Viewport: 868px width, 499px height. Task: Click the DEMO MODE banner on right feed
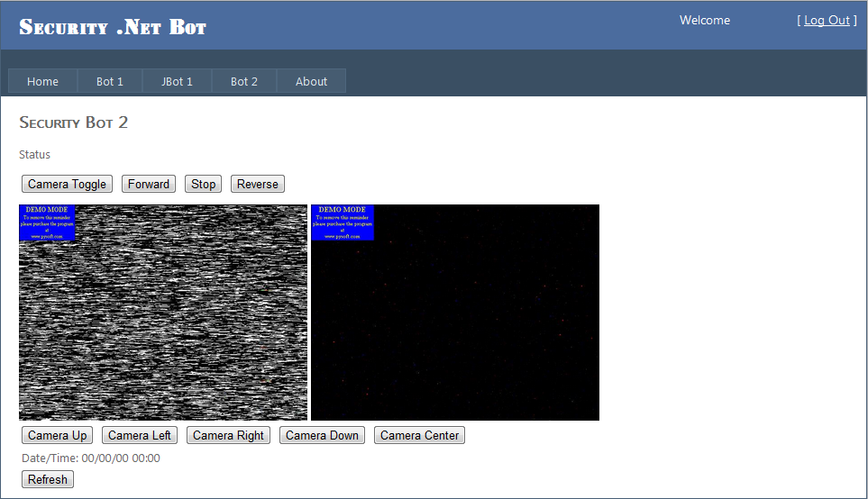(343, 222)
